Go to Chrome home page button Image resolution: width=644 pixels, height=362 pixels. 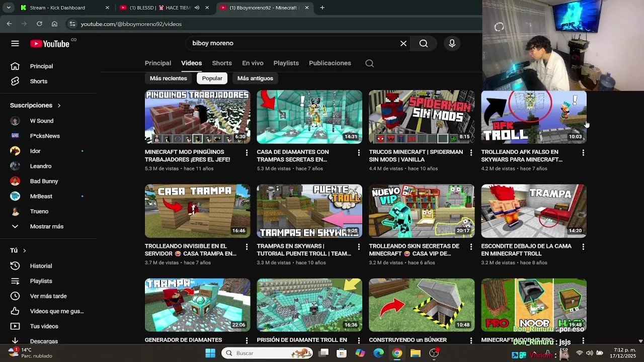[54, 24]
